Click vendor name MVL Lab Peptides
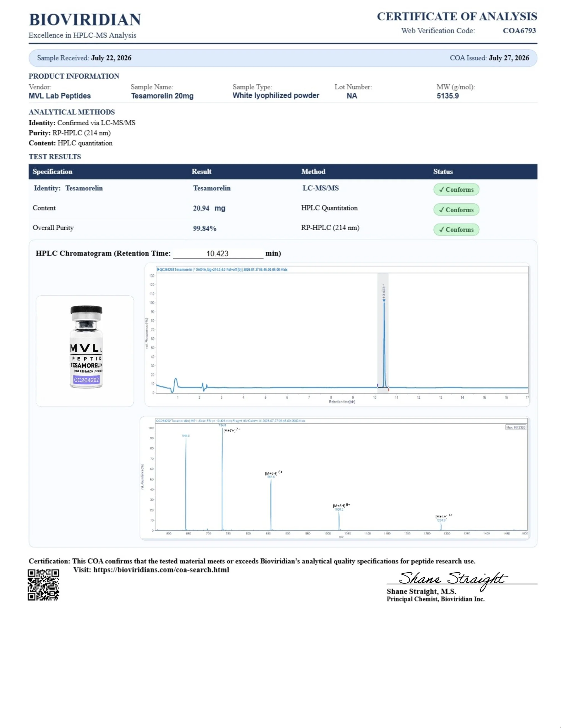The height and width of the screenshot is (728, 561). pos(60,96)
